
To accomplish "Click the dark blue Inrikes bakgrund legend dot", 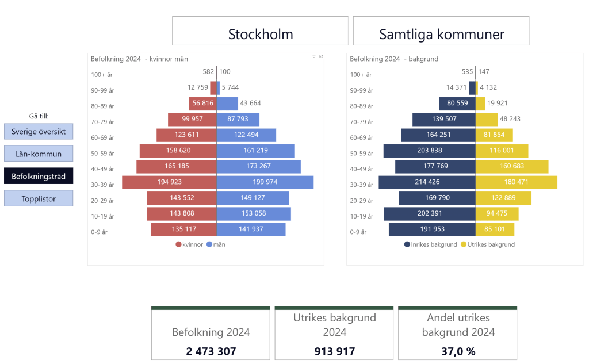I will (x=407, y=244).
